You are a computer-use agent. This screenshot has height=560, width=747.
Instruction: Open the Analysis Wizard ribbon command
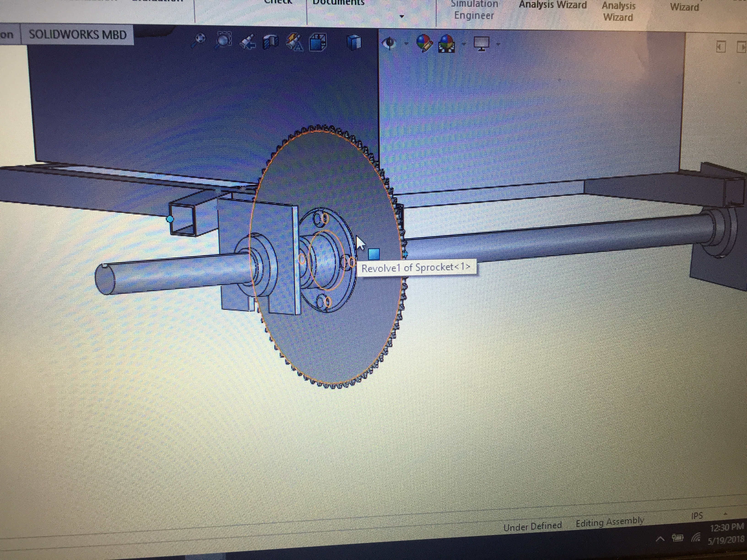(x=552, y=5)
